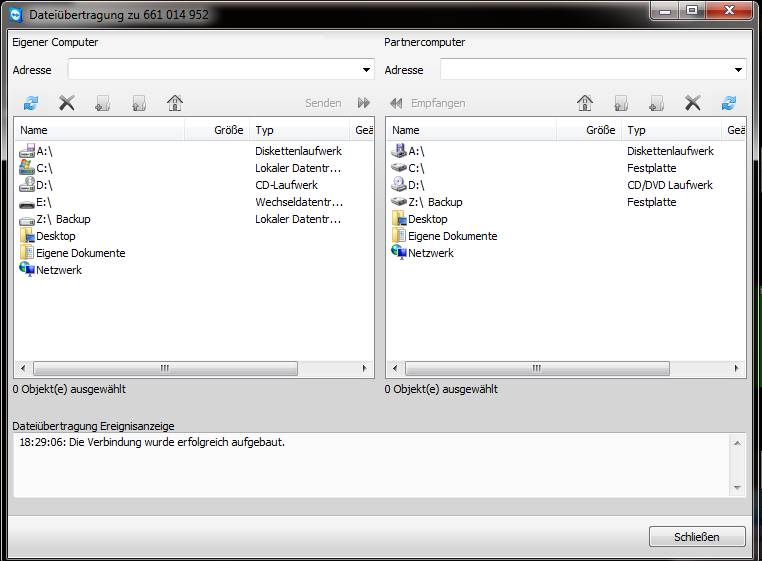Sort partner list by Größe column

click(x=589, y=130)
